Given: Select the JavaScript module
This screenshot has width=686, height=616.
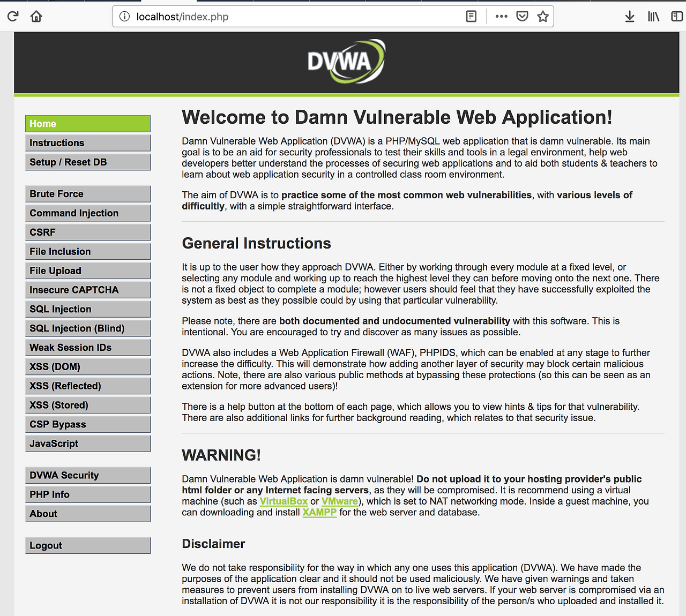Looking at the screenshot, I should click(88, 444).
